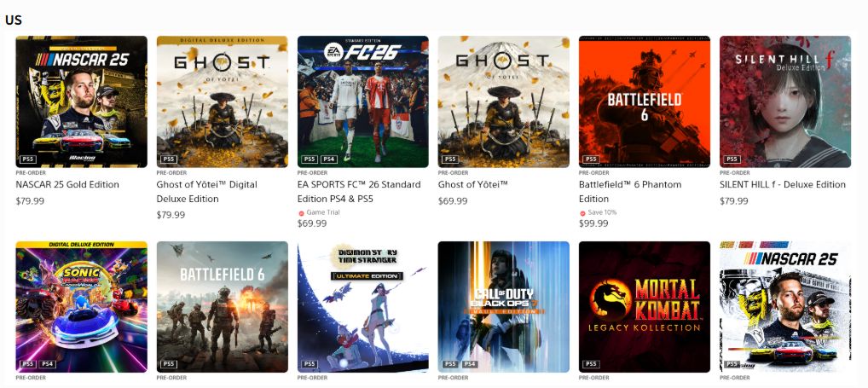Click the Game Trial badge icon
868x388 pixels.
pyautogui.click(x=301, y=213)
